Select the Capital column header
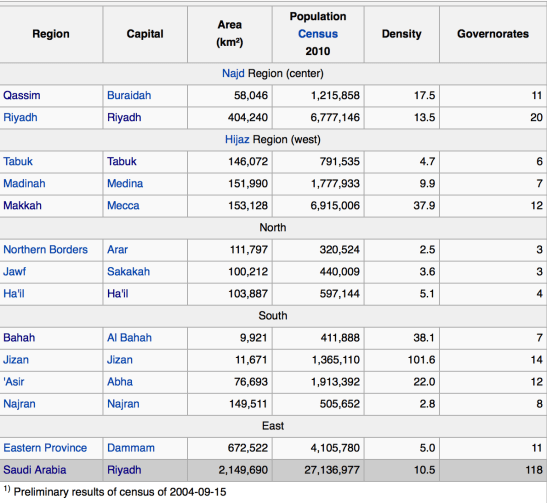The height and width of the screenshot is (503, 547). tap(145, 34)
